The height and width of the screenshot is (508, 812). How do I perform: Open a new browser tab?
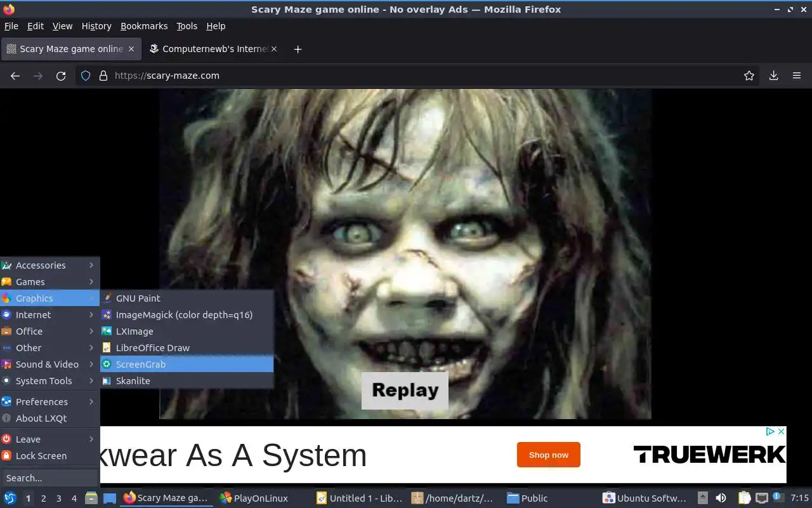pyautogui.click(x=298, y=49)
